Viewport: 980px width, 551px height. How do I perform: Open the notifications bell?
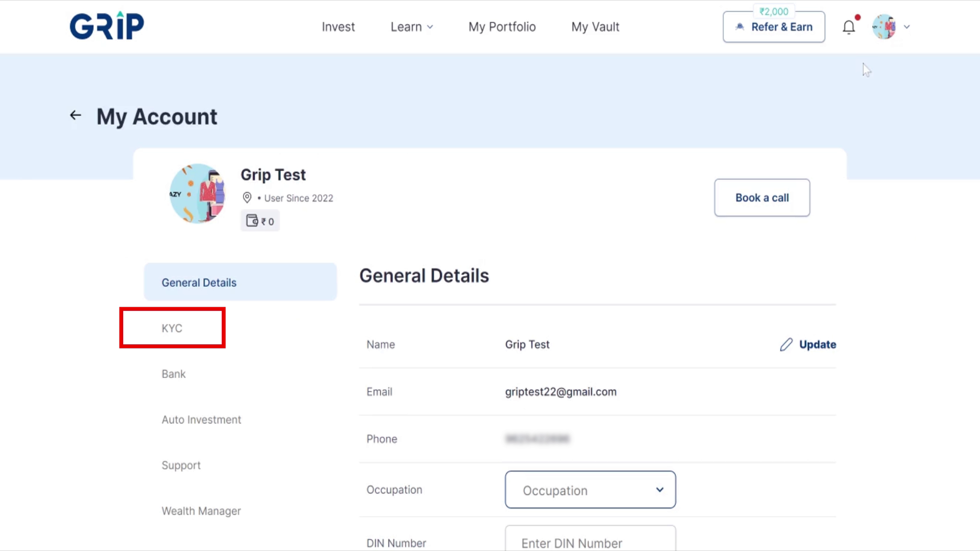coord(849,27)
